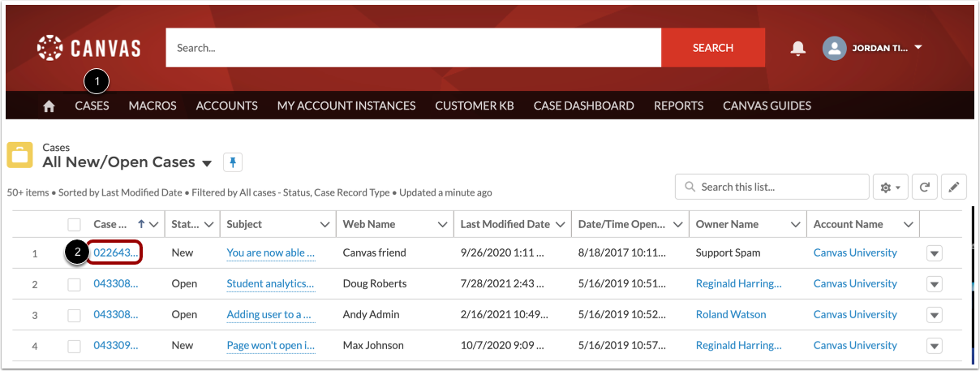The height and width of the screenshot is (371, 980).
Task: Sort by Case number column header
Action: (x=110, y=225)
